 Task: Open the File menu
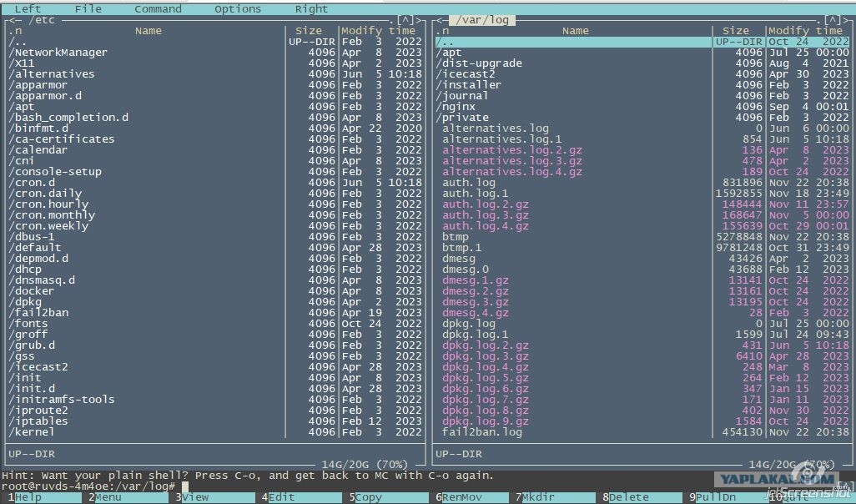[x=88, y=8]
